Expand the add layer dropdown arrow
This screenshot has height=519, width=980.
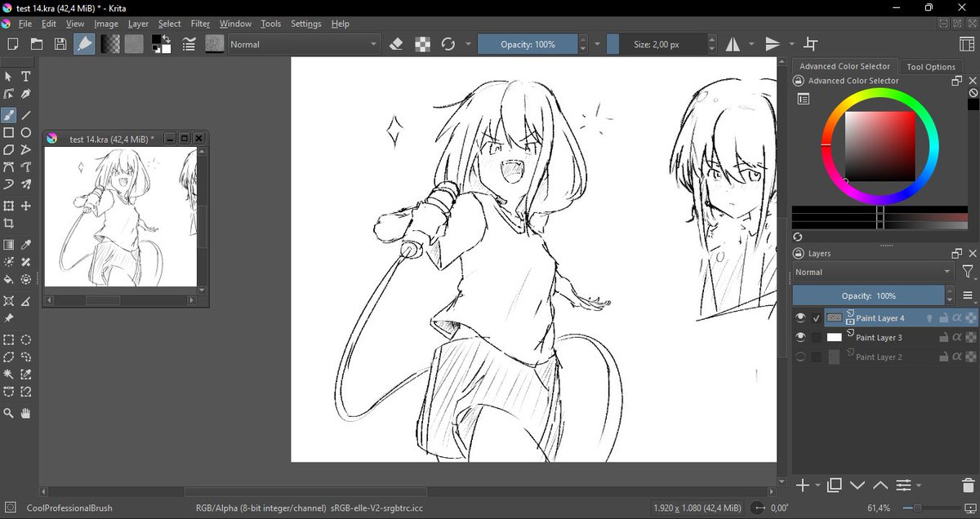point(819,486)
